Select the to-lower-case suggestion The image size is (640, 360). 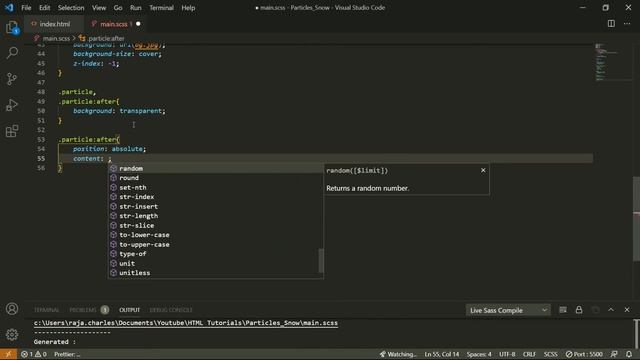tap(216, 235)
